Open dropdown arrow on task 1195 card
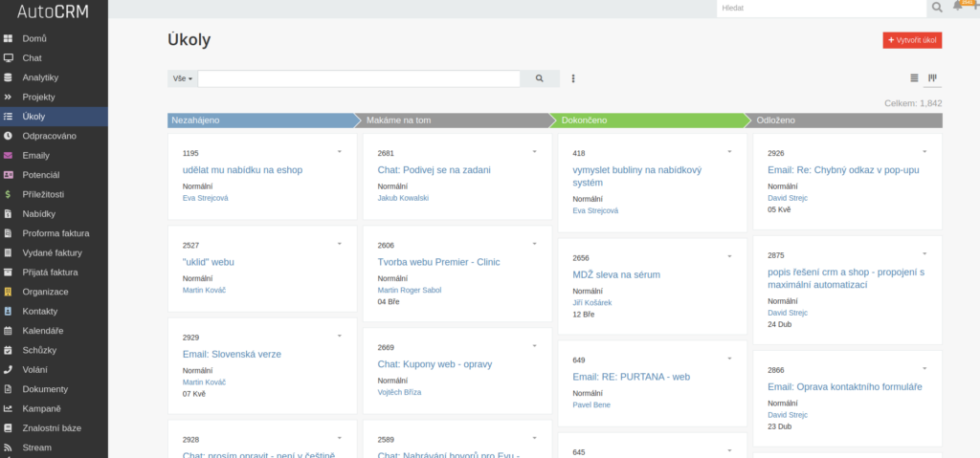This screenshot has width=980, height=458. [x=340, y=152]
